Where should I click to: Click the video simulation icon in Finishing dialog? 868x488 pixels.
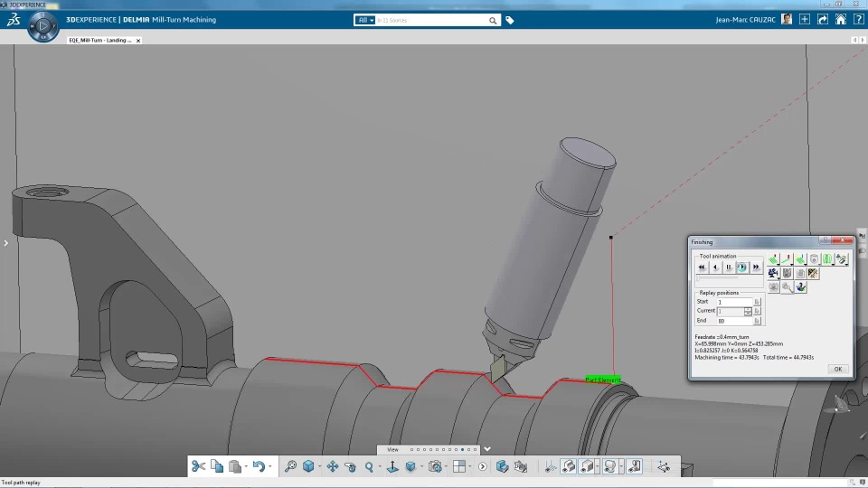point(774,273)
